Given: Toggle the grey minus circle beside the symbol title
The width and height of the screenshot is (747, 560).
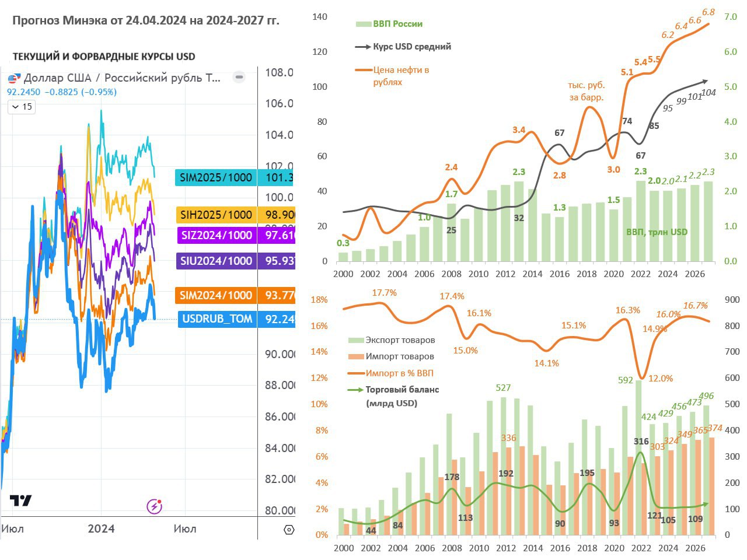Looking at the screenshot, I should pos(239,77).
